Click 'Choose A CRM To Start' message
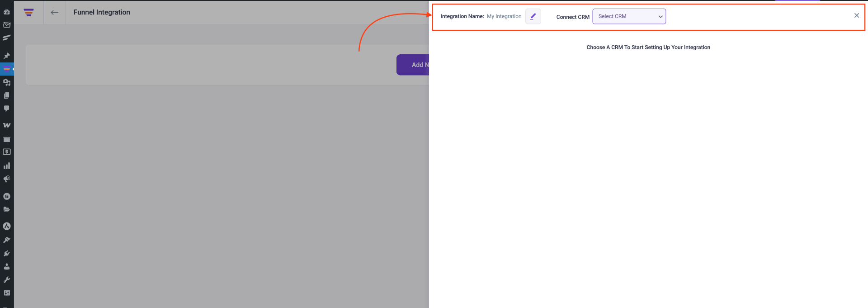 tap(648, 47)
